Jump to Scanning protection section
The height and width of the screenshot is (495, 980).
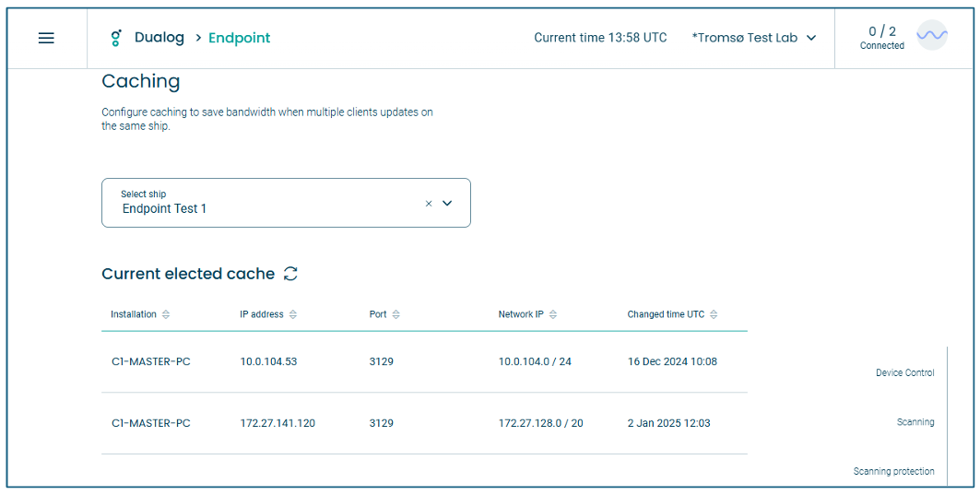pyautogui.click(x=893, y=471)
